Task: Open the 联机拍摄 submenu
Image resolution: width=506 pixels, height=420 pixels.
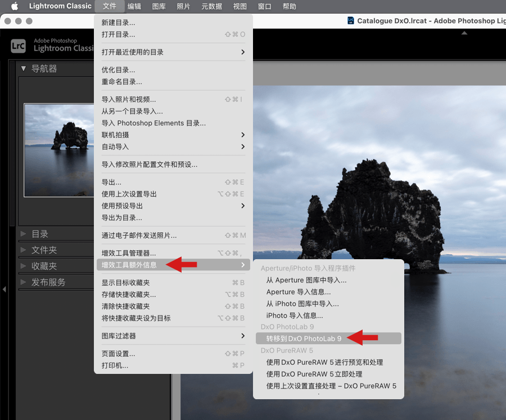Action: tap(173, 135)
